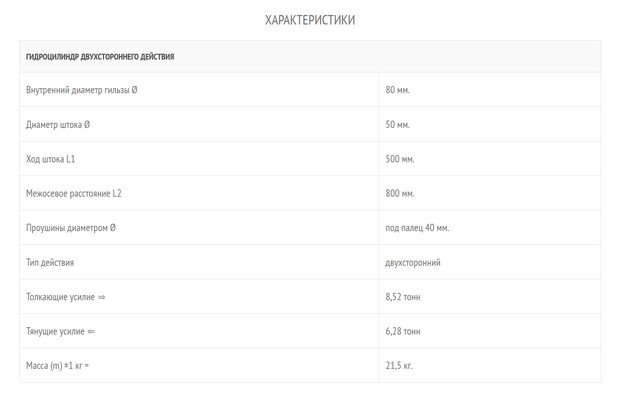
Task: Click the Тянущие усилие row label
Action: pos(60,331)
